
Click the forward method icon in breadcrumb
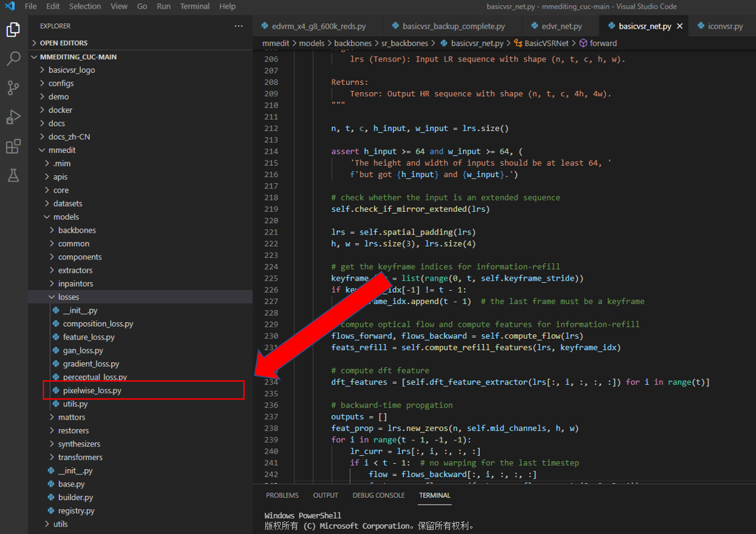coord(583,43)
